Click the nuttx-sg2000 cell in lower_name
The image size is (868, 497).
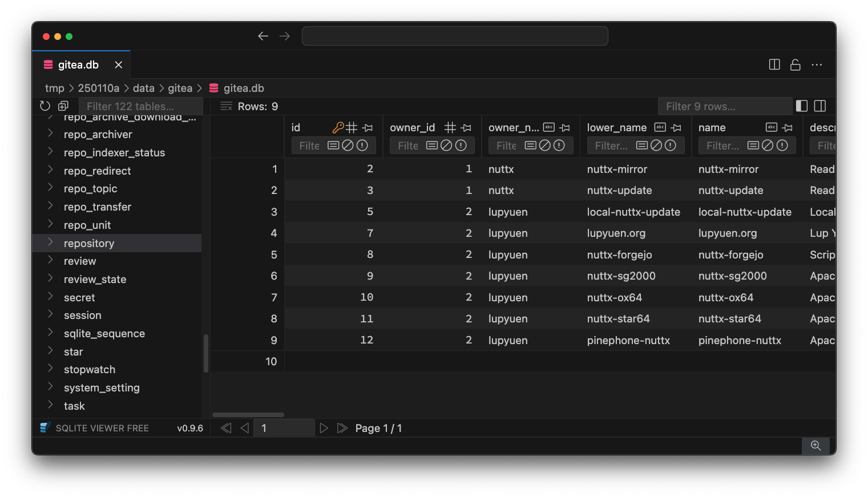[621, 276]
